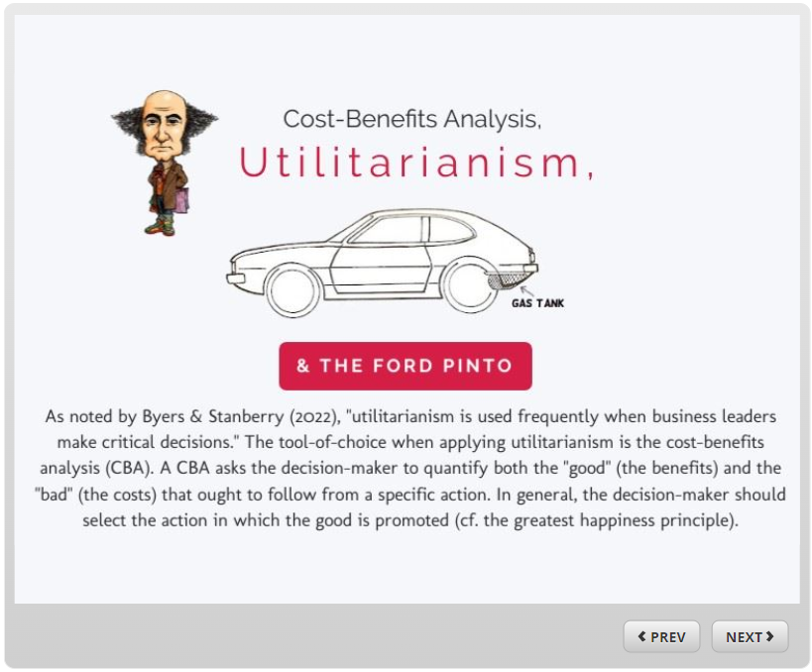
Task: Click the GAS TANK label on the car
Action: [537, 303]
